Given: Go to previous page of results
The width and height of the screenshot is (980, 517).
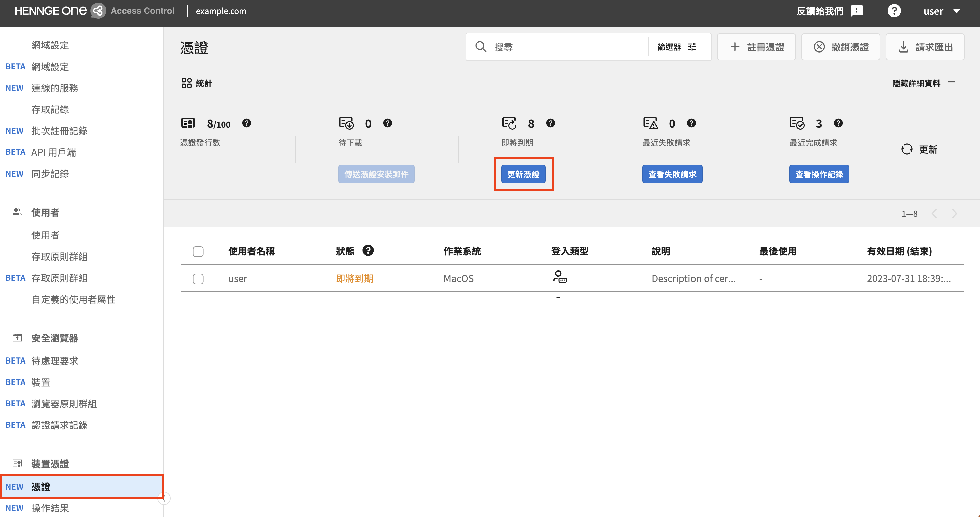Looking at the screenshot, I should (934, 213).
